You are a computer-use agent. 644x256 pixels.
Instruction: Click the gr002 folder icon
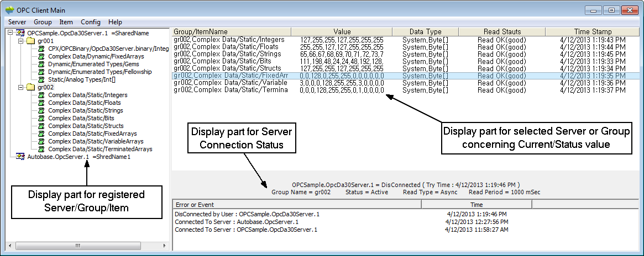31,87
